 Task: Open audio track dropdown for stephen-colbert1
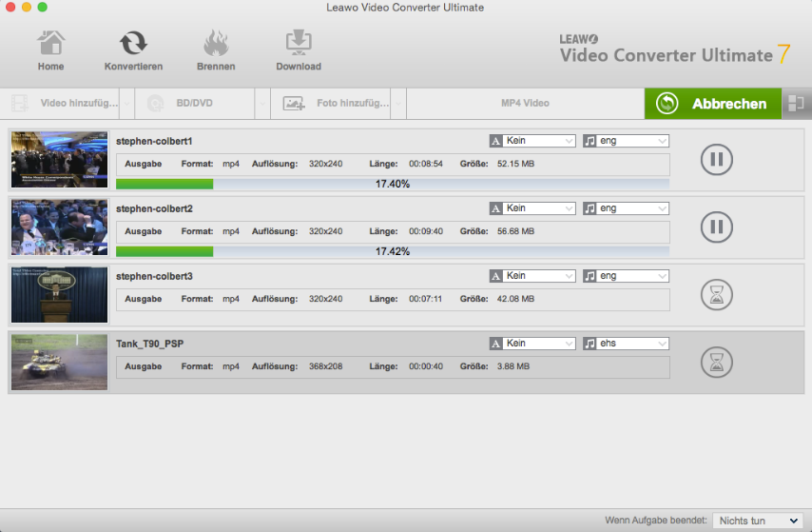coord(632,141)
